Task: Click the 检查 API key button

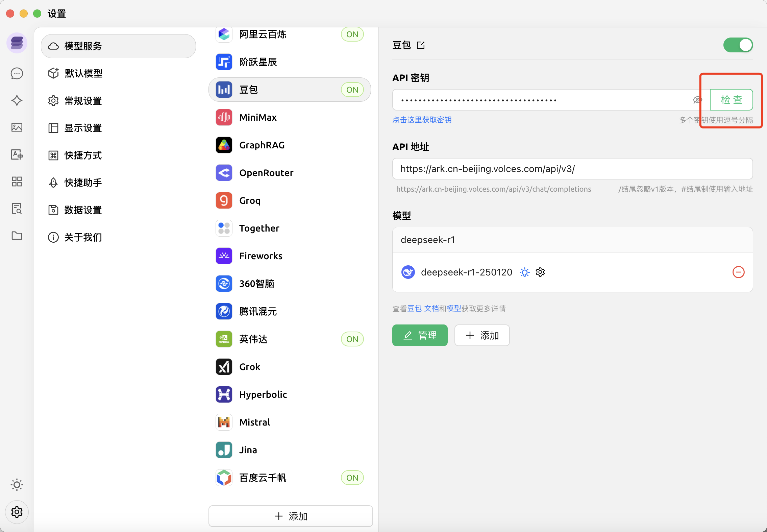Action: 731,100
